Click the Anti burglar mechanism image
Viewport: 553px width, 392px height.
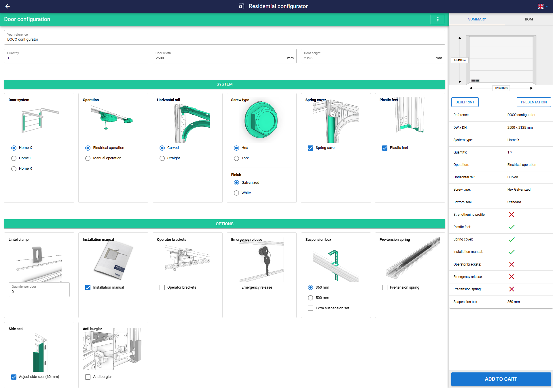click(x=112, y=349)
